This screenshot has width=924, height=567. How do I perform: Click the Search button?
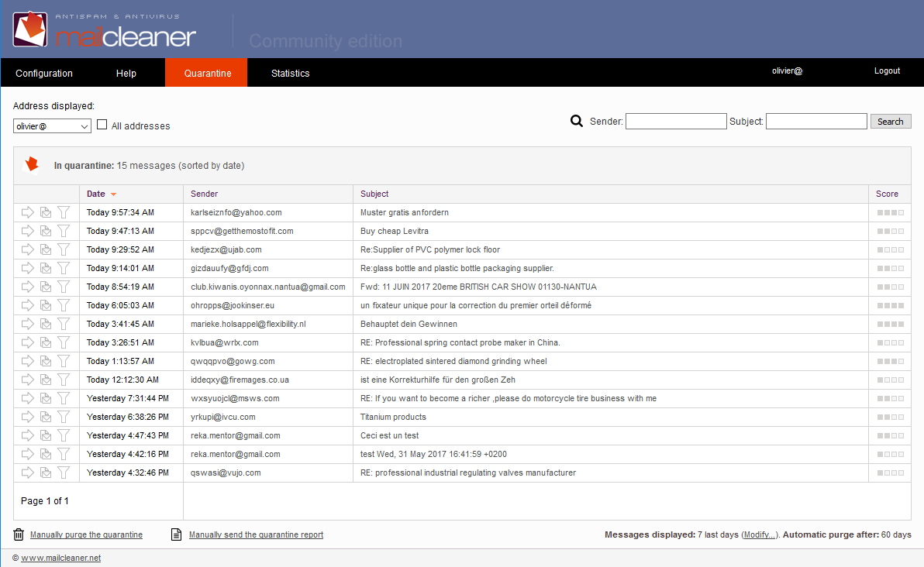890,121
